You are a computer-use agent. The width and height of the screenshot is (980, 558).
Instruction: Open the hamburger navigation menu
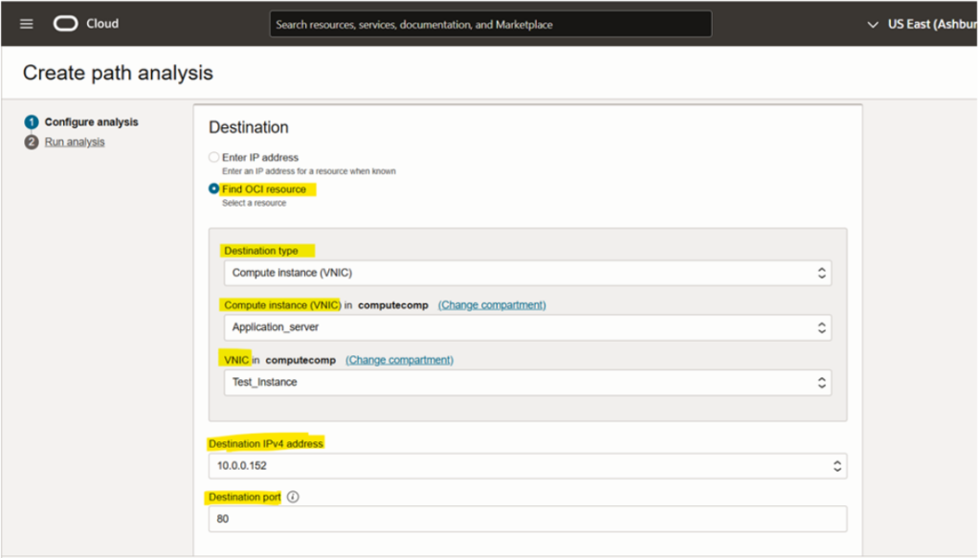coord(27,24)
